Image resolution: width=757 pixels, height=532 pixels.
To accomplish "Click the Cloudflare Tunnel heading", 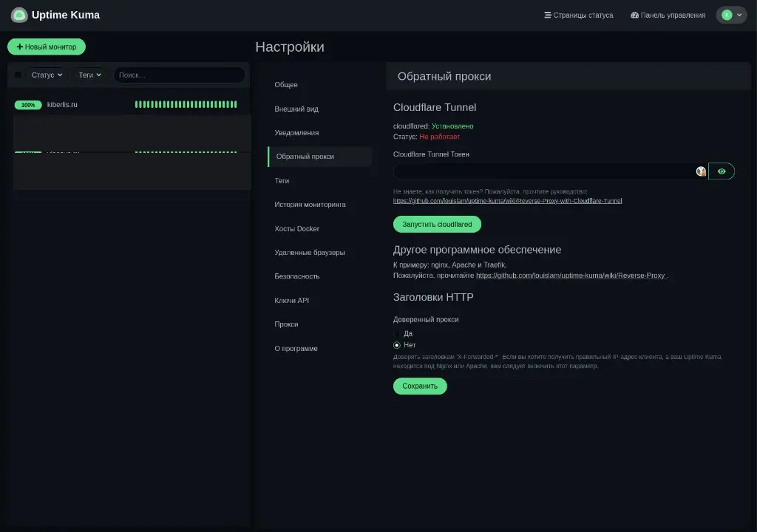I will coord(435,107).
